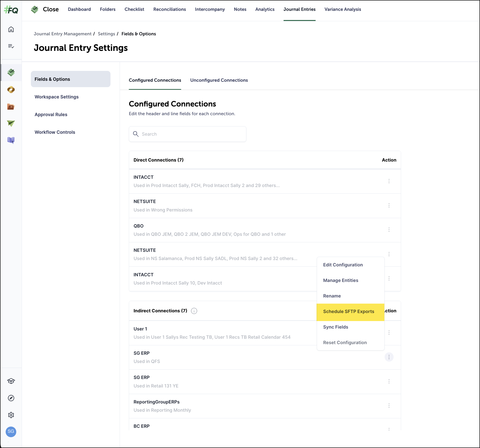Open the purple book sidebar icon
480x448 pixels.
(x=11, y=140)
